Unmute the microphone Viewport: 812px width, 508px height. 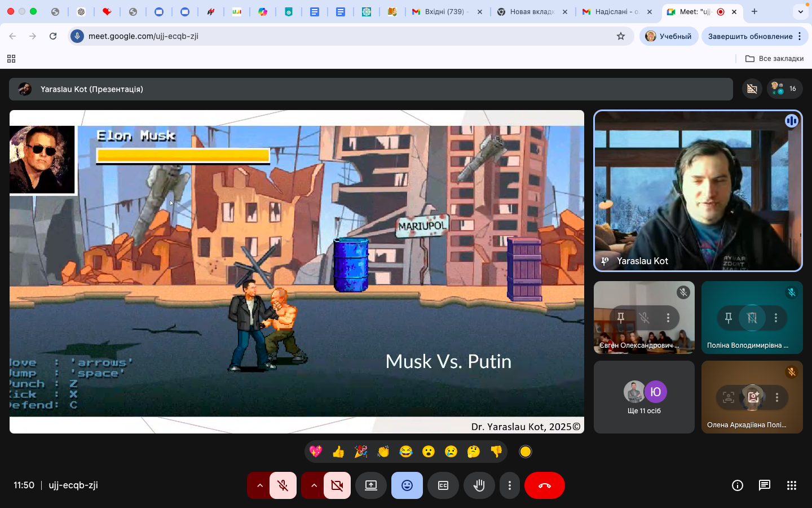point(283,485)
